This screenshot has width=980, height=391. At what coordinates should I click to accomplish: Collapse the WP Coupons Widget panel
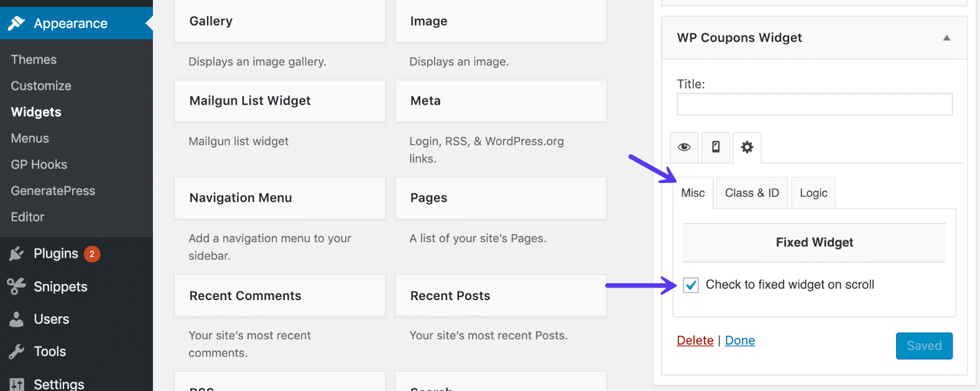click(x=946, y=38)
